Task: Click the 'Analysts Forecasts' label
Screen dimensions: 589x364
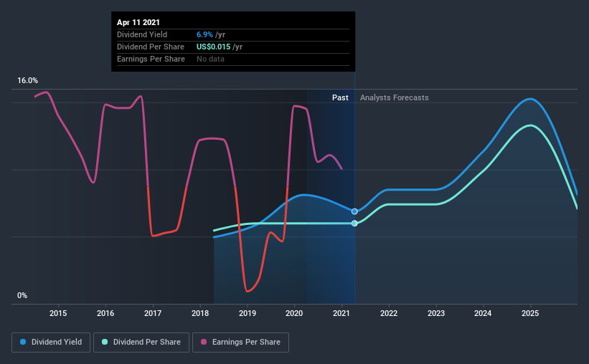Action: click(395, 97)
